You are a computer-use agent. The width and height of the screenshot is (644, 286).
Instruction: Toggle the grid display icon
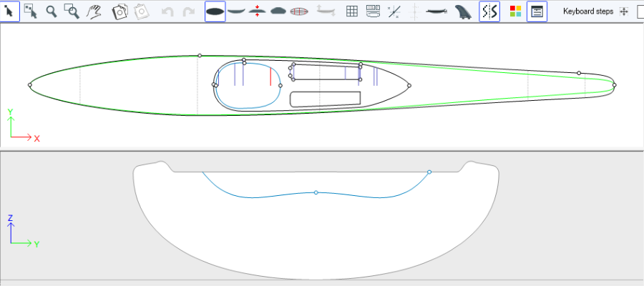coord(352,11)
